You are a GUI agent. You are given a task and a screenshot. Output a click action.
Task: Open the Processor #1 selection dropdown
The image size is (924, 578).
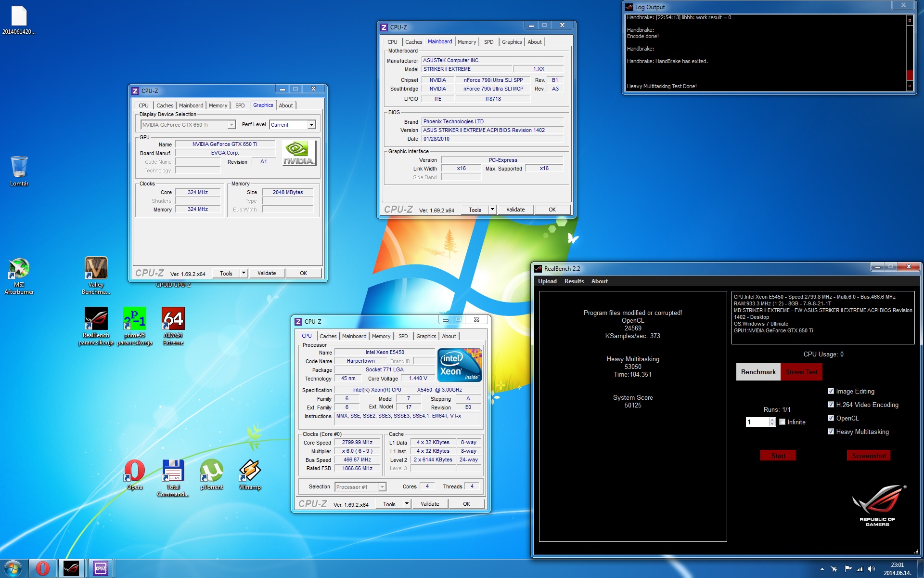(382, 487)
